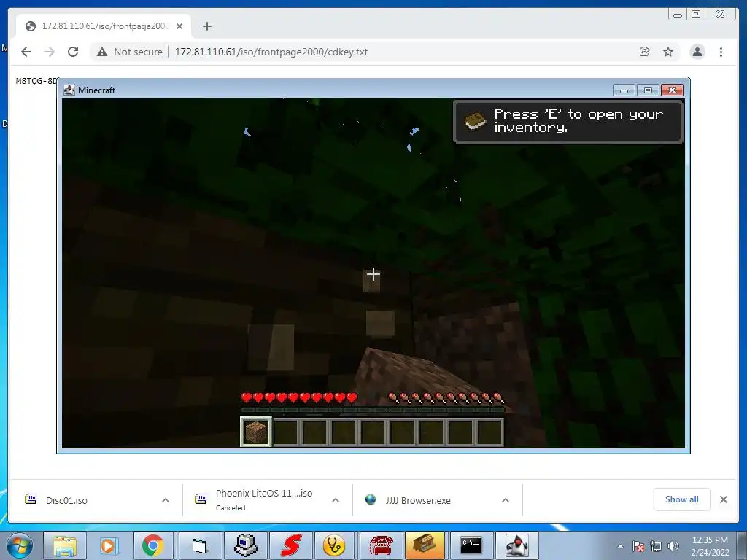Viewport: 747px width, 560px height.
Task: Click the Chrome forward arrow
Action: pos(50,52)
